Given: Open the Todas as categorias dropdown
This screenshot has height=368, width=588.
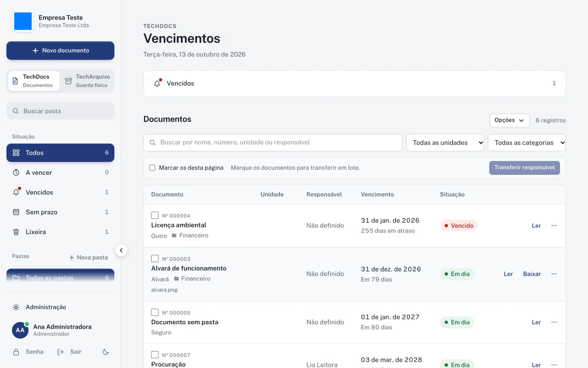Looking at the screenshot, I should [527, 142].
